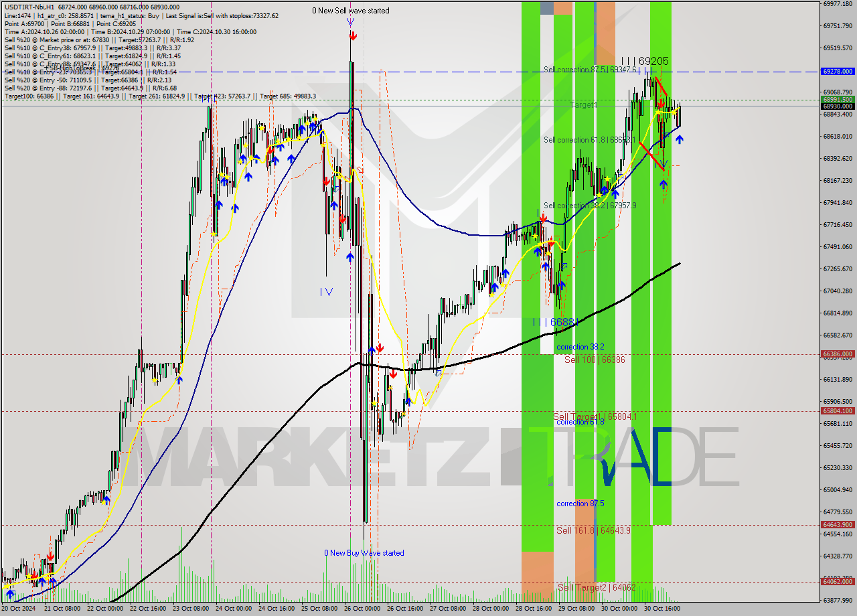Click the red down arrow below the sell wave label
The image size is (857, 616).
point(352,36)
